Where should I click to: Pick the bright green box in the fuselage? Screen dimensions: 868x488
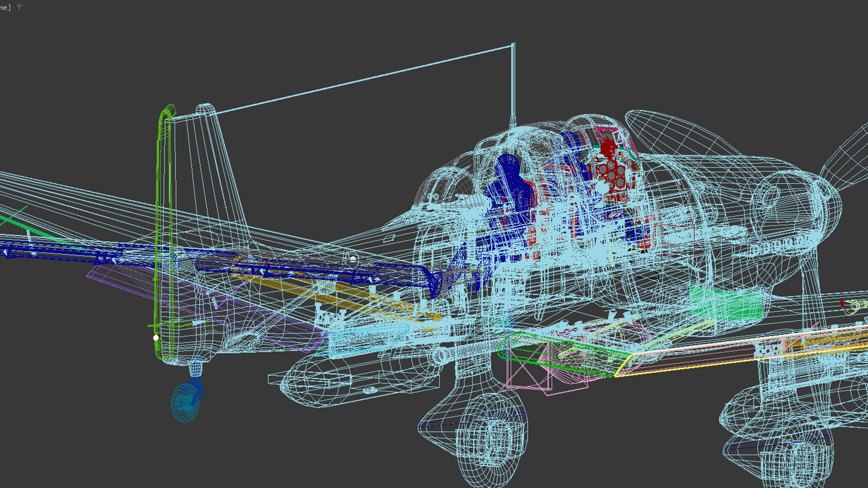727,305
